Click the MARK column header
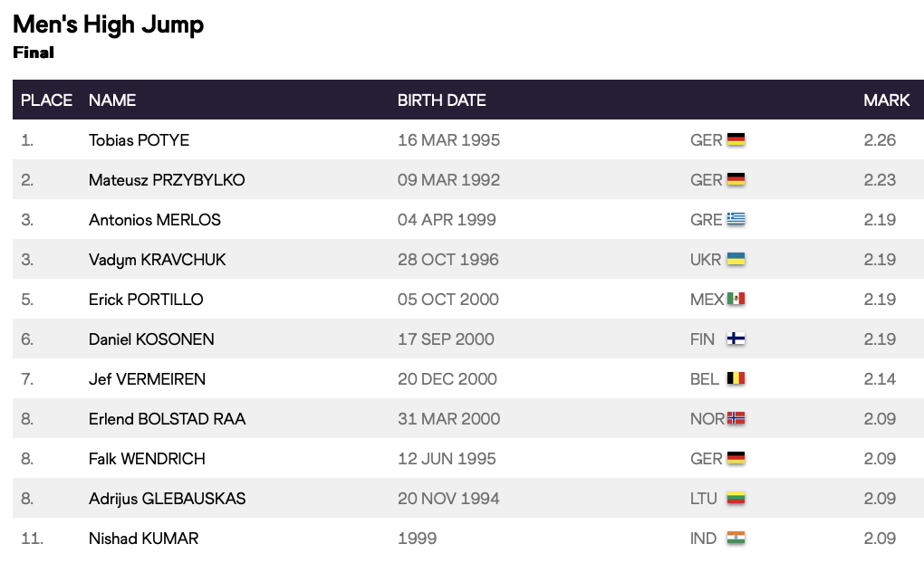924x563 pixels. 886,100
